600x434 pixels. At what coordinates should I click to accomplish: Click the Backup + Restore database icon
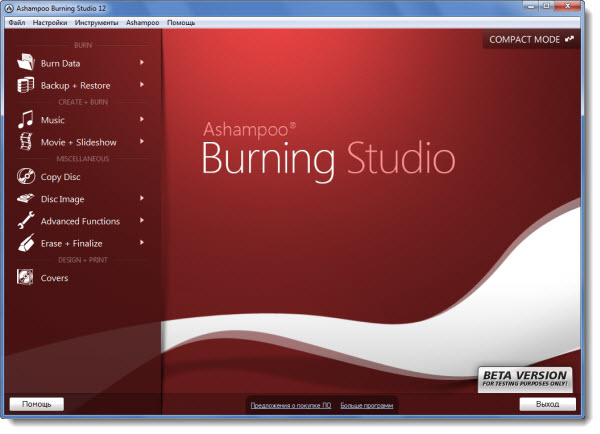click(x=26, y=85)
